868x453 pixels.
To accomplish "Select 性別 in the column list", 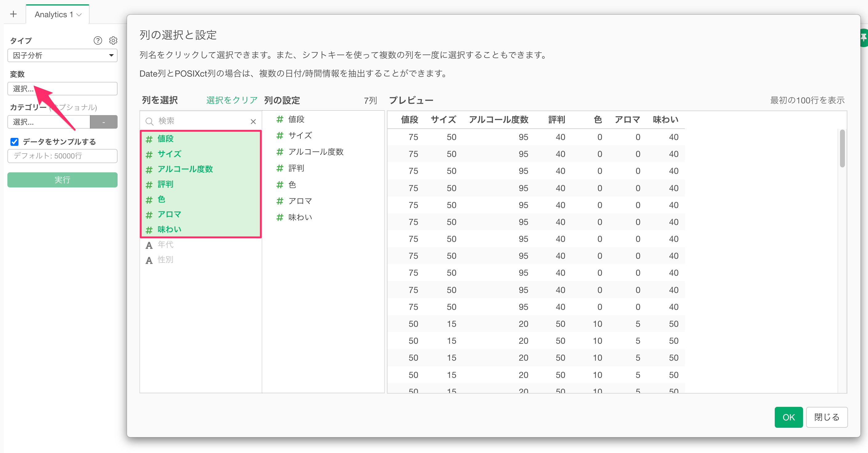I will tap(200, 260).
